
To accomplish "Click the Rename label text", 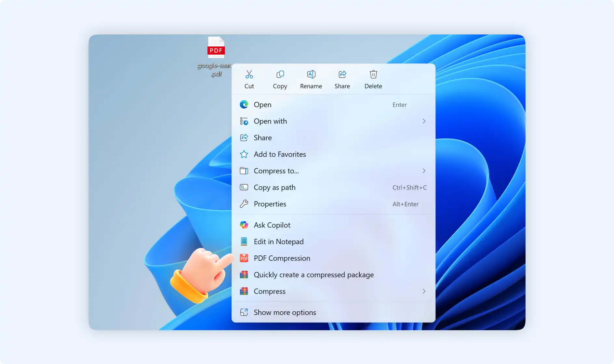I will tap(311, 86).
